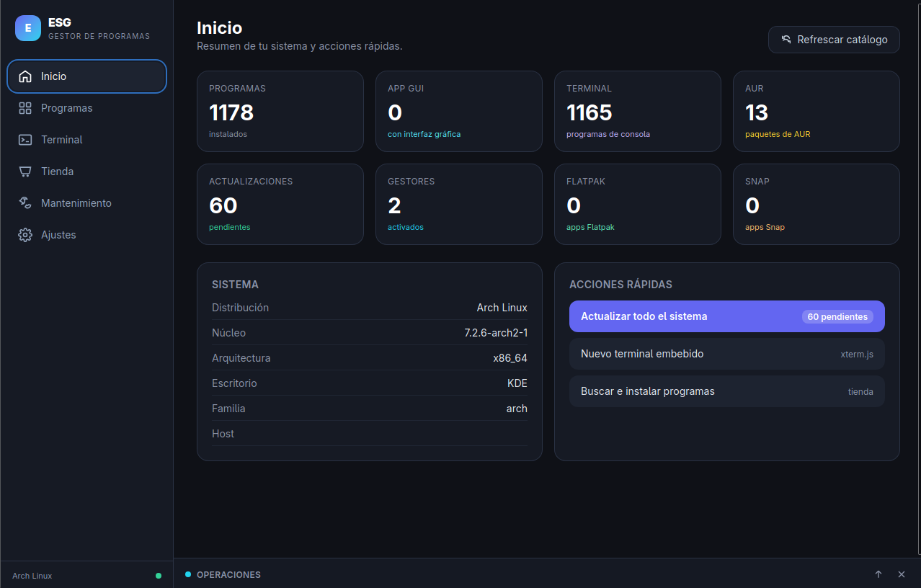Click the ESG logo icon
Image resolution: width=921 pixels, height=588 pixels.
[x=28, y=28]
